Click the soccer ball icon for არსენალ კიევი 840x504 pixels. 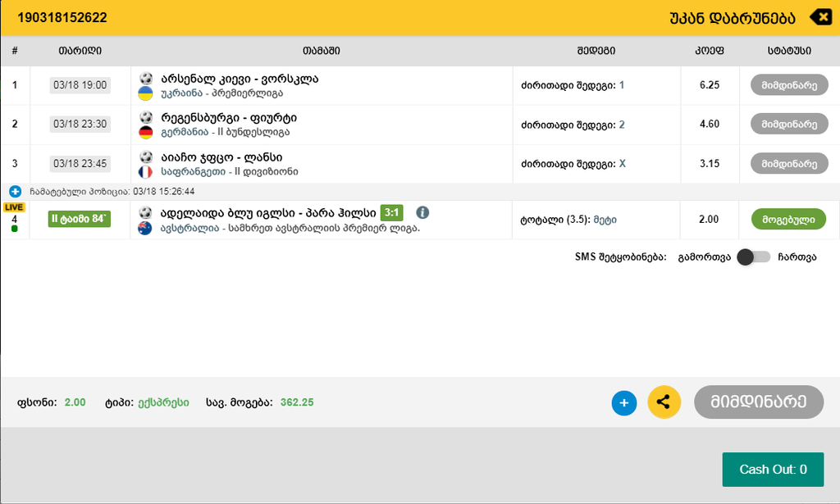146,78
